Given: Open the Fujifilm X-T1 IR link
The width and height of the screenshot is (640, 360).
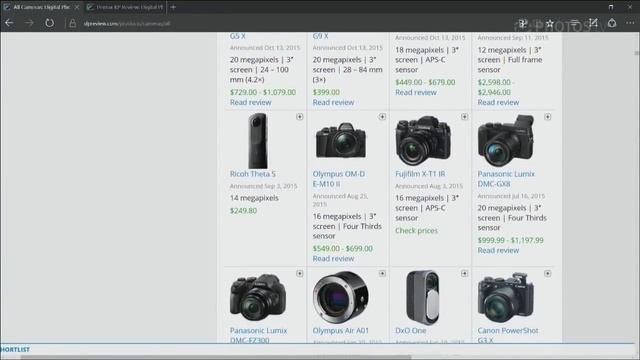Looking at the screenshot, I should point(420,174).
